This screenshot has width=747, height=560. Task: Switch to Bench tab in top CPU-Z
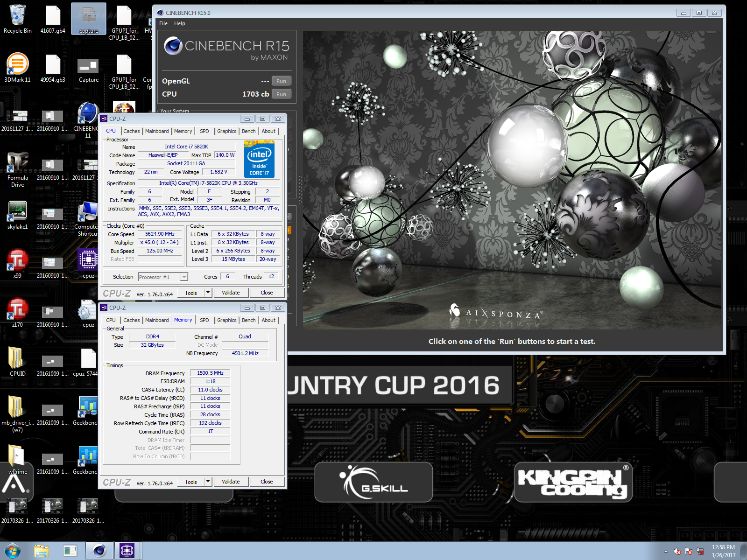(249, 131)
